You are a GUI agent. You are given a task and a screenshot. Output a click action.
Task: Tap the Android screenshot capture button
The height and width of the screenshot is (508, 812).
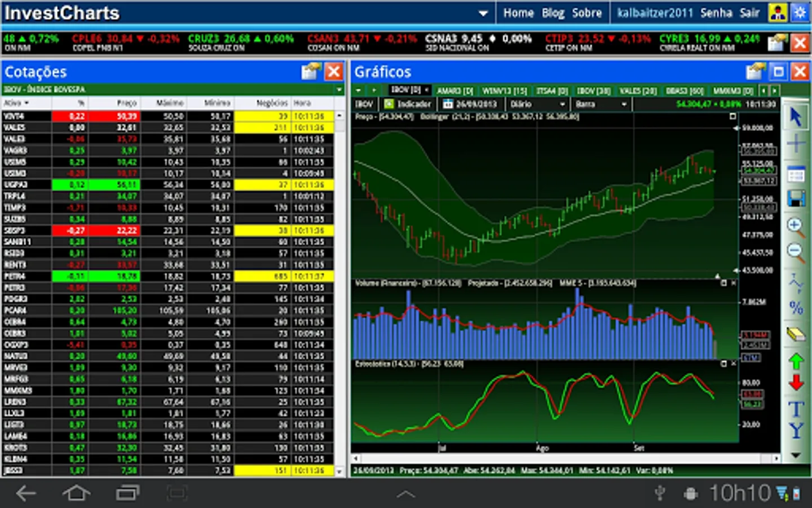176,493
